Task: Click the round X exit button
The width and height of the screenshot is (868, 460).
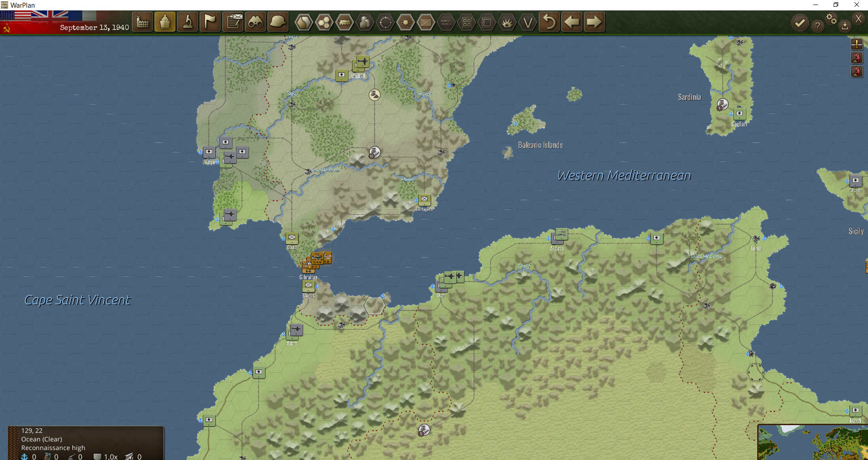Action: (x=859, y=19)
